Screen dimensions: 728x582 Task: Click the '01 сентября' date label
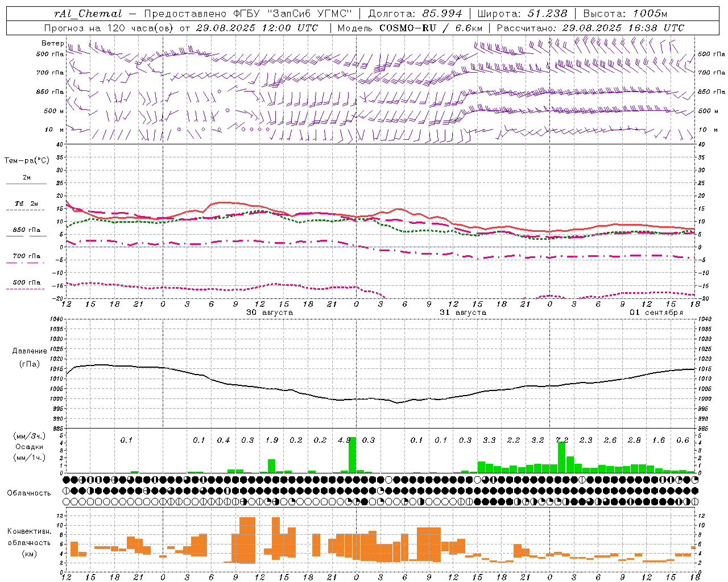click(x=656, y=313)
